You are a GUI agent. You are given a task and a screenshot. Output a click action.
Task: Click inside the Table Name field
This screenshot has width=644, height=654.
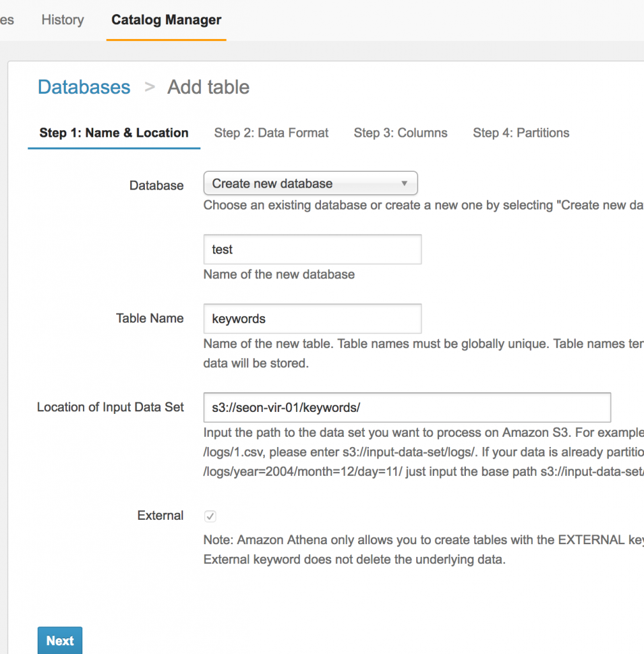[x=312, y=318]
